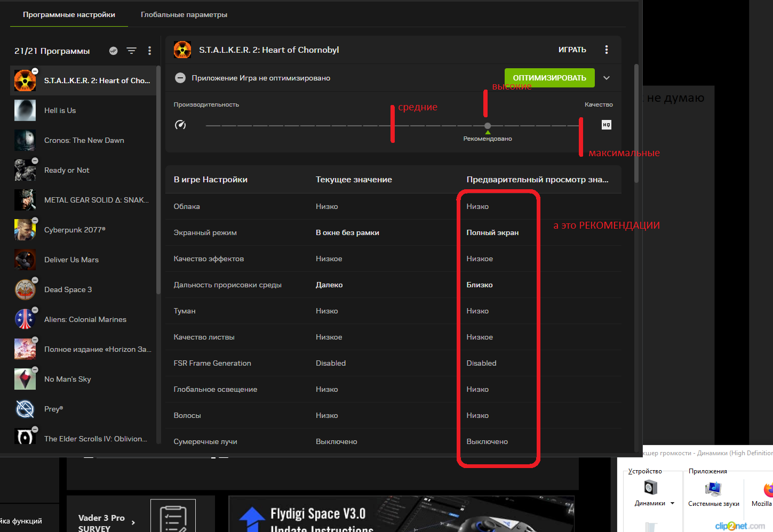Click the Производительность label
773x532 pixels.
pyautogui.click(x=206, y=104)
